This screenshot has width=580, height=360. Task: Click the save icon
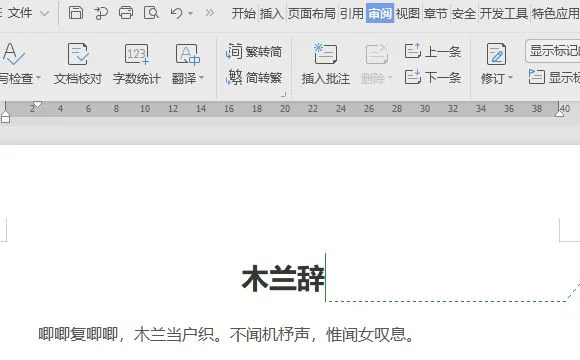pos(76,13)
